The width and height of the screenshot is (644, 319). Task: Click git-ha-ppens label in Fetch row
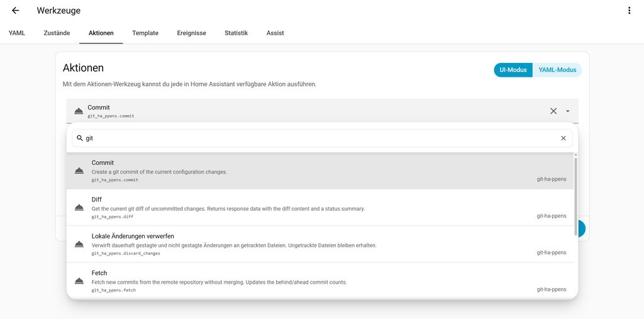tap(551, 289)
